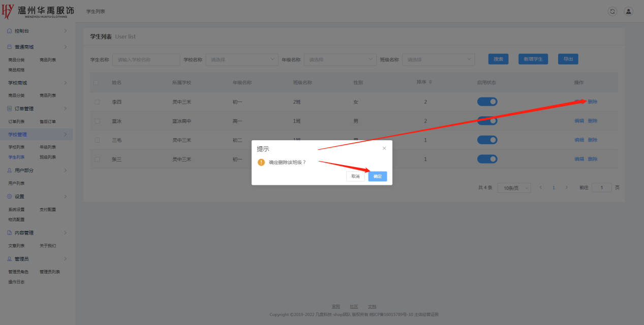Click the refresh icon in top header
Screen dimensions: 644x325
pos(612,11)
